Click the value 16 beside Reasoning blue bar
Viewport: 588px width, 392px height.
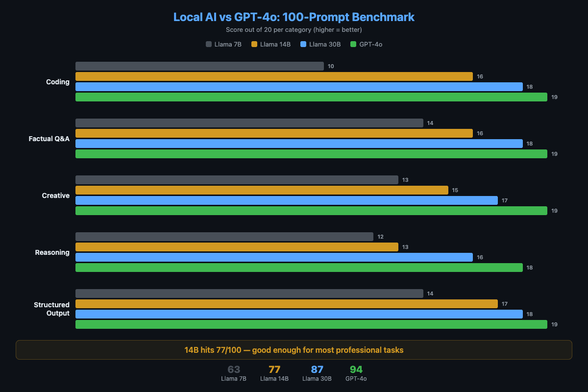[x=480, y=257]
